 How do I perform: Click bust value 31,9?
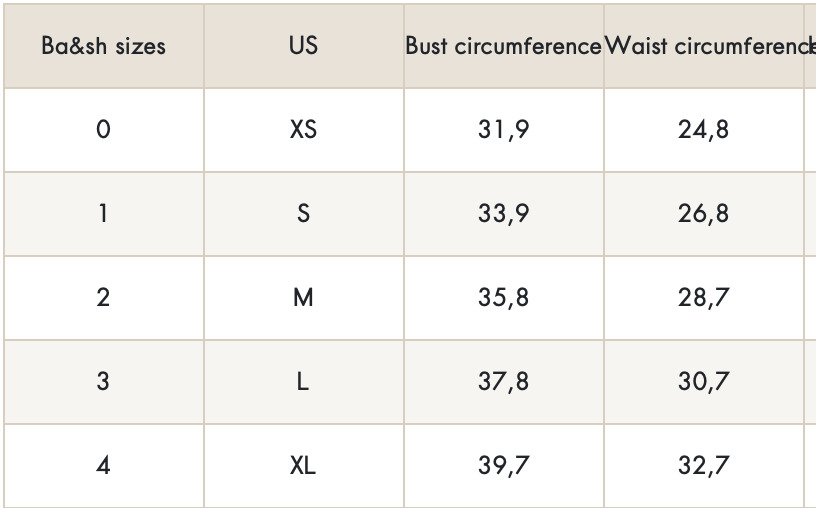[x=503, y=130]
